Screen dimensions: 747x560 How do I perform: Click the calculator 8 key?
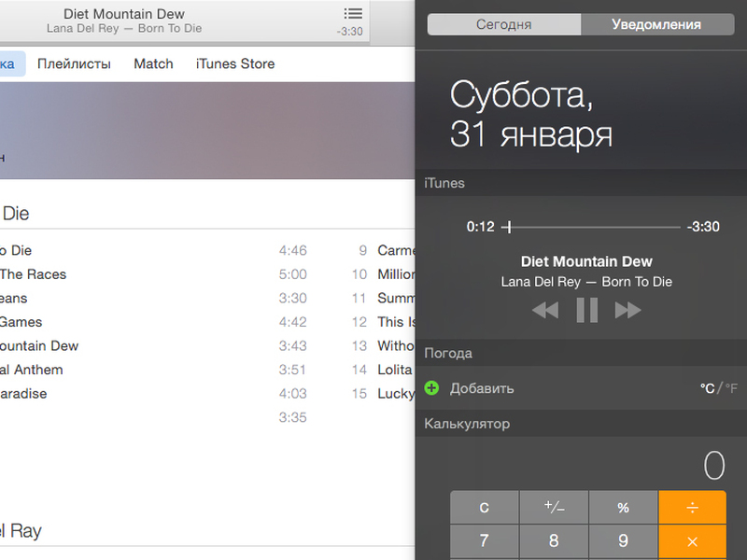click(x=554, y=541)
